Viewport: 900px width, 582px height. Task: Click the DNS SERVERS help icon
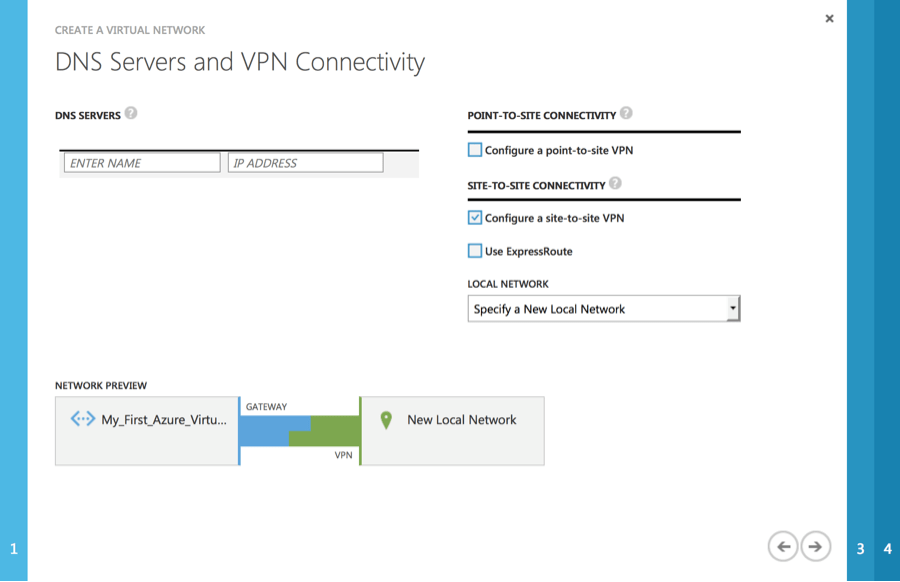(133, 114)
